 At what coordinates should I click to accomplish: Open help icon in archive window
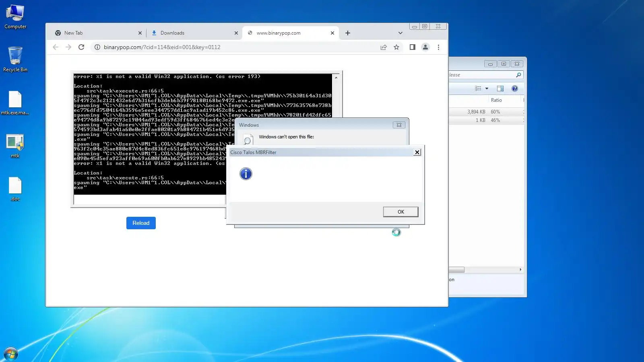click(515, 88)
